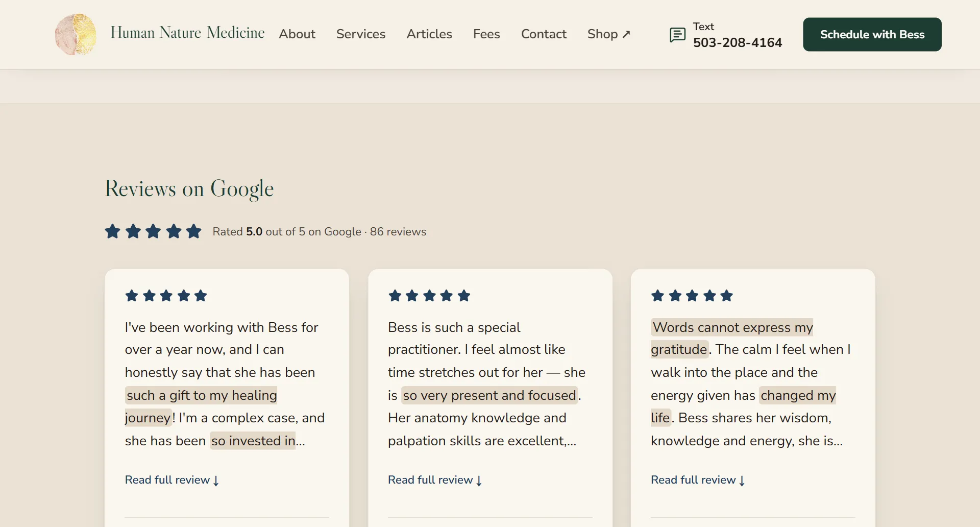The width and height of the screenshot is (980, 527).
Task: Click highlighted phrase "such a gift to my healing"
Action: coord(201,395)
